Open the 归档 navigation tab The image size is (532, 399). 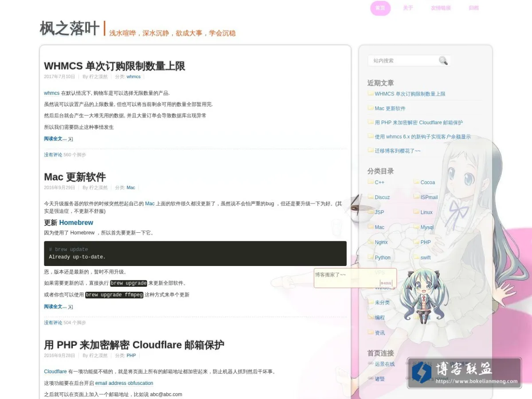point(473,8)
